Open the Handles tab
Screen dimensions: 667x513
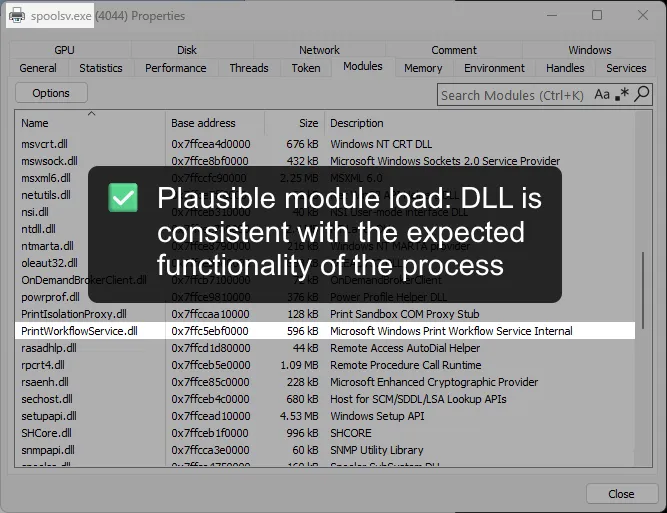tap(565, 68)
